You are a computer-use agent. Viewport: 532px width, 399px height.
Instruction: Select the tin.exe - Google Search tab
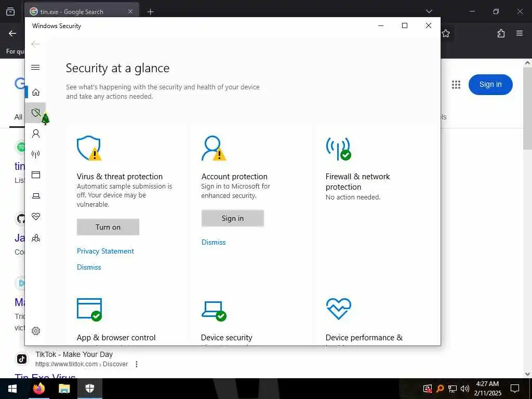coord(82,11)
